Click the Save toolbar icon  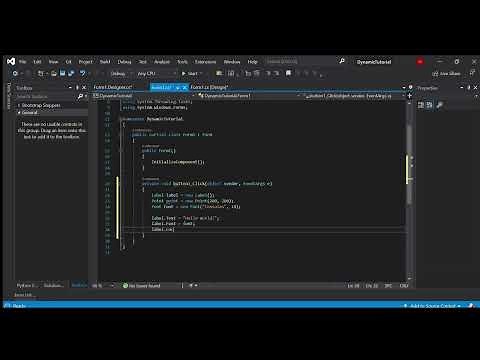click(x=62, y=73)
